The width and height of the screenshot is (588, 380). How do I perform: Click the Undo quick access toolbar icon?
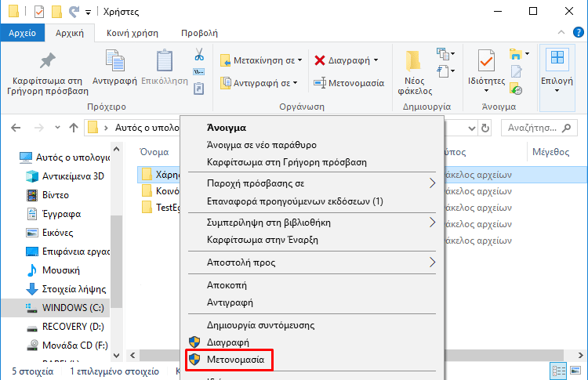pos(74,12)
